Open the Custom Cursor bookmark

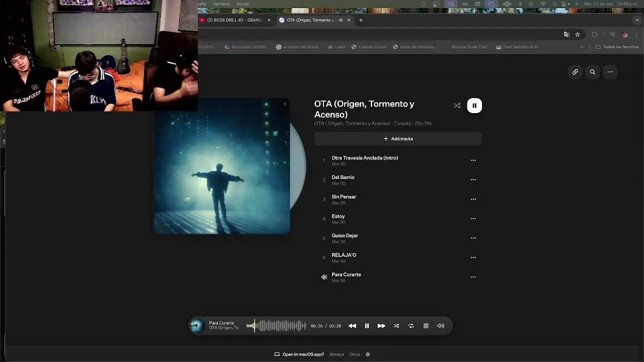tap(369, 47)
